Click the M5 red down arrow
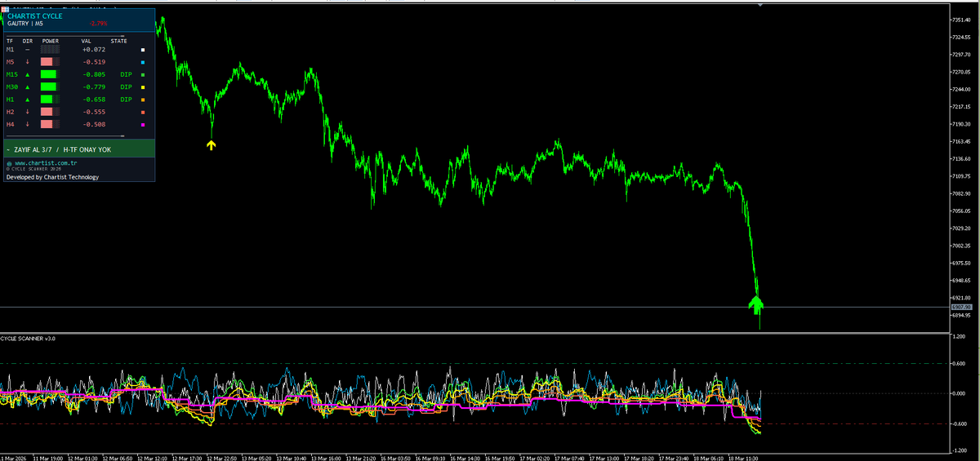The width and height of the screenshot is (980, 461). pos(28,62)
